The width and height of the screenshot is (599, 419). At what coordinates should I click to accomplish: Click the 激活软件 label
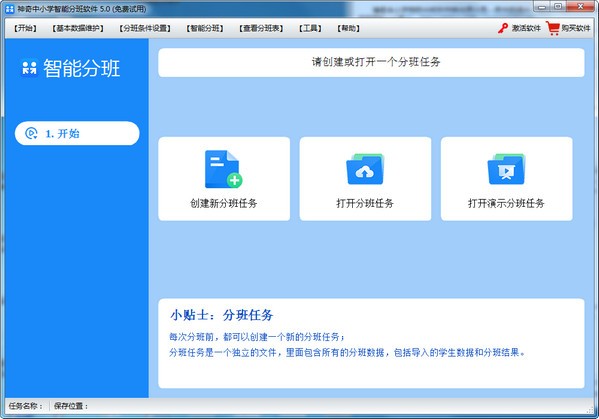526,28
